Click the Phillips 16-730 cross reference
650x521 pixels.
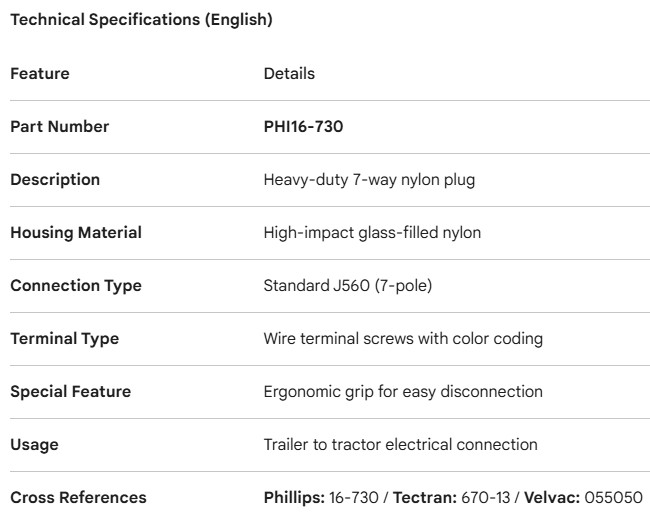(320, 498)
